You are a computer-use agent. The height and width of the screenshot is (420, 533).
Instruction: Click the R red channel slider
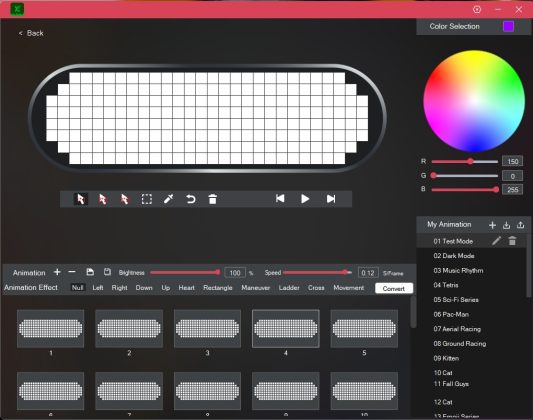pos(465,161)
